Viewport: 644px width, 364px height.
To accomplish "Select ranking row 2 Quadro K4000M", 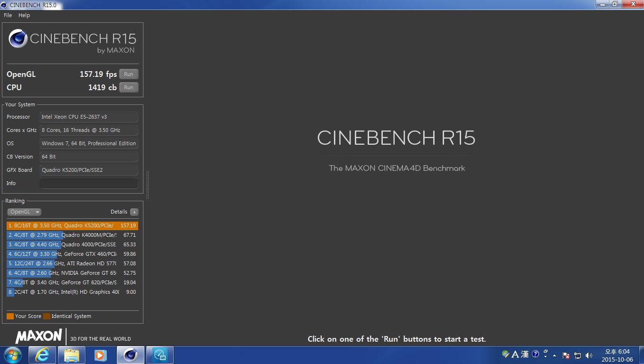I will coord(72,235).
